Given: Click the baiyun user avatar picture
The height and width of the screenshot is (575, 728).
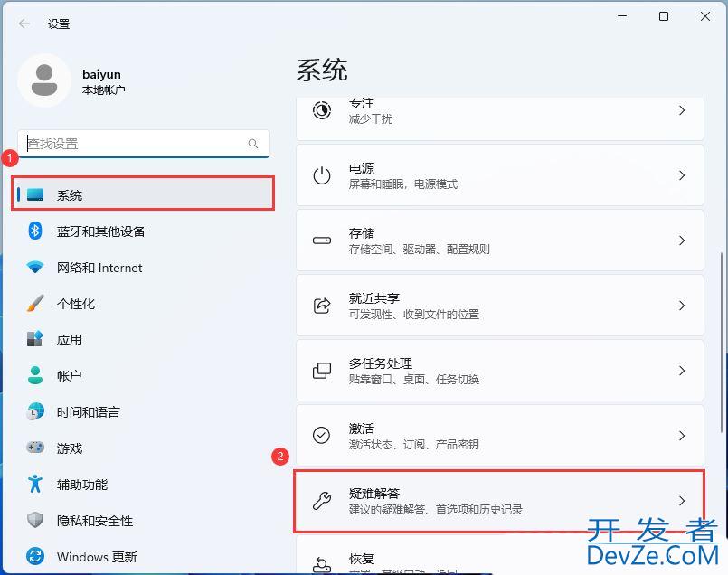Looking at the screenshot, I should click(x=44, y=80).
